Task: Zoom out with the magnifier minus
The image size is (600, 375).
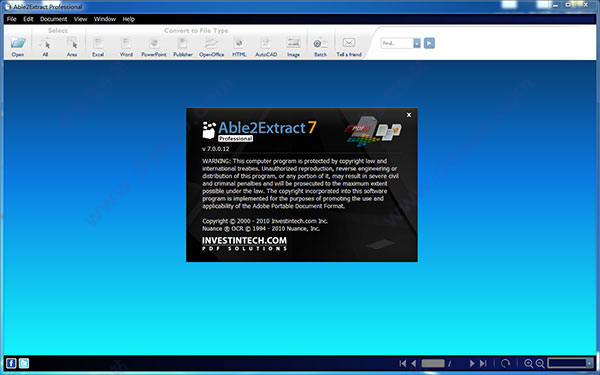Action: 540,363
